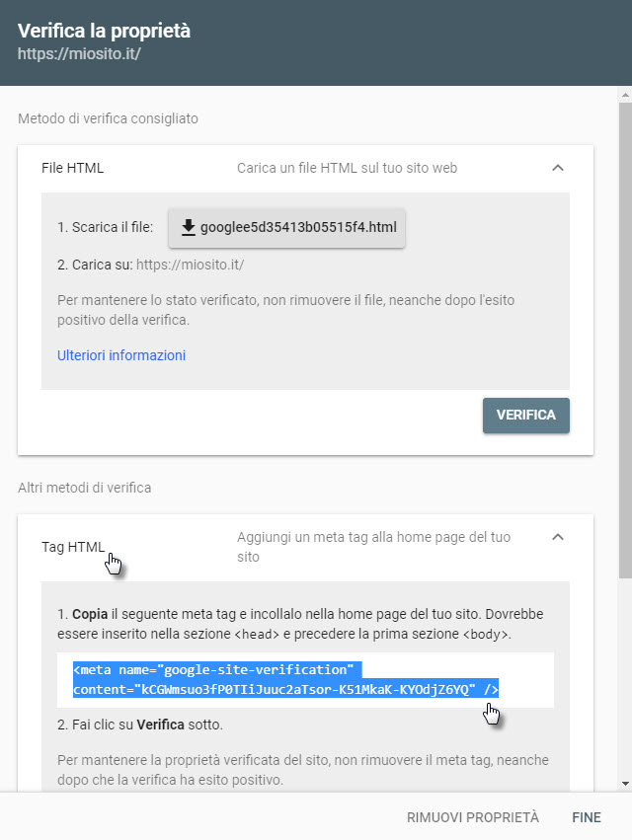Click the vertical scrollbar thumb

pyautogui.click(x=625, y=341)
